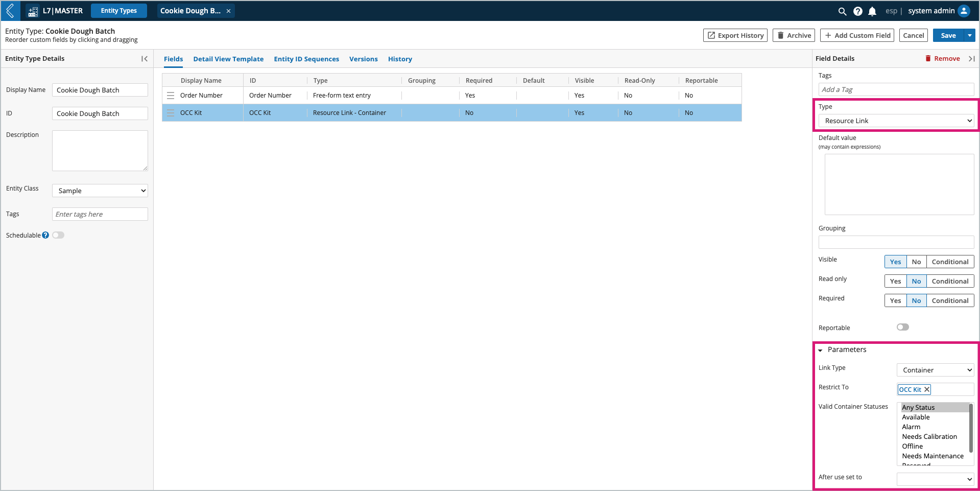Click the Remove field button

(x=943, y=59)
